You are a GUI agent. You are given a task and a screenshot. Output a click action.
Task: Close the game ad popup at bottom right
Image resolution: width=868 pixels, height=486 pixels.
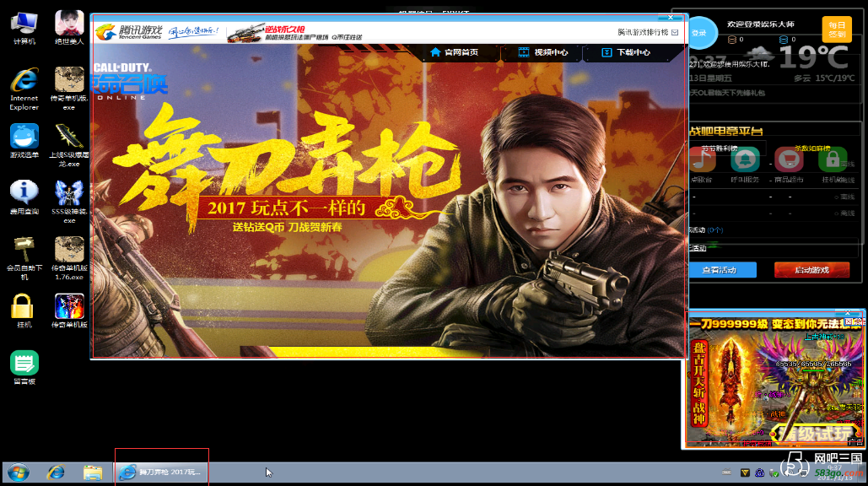848,313
